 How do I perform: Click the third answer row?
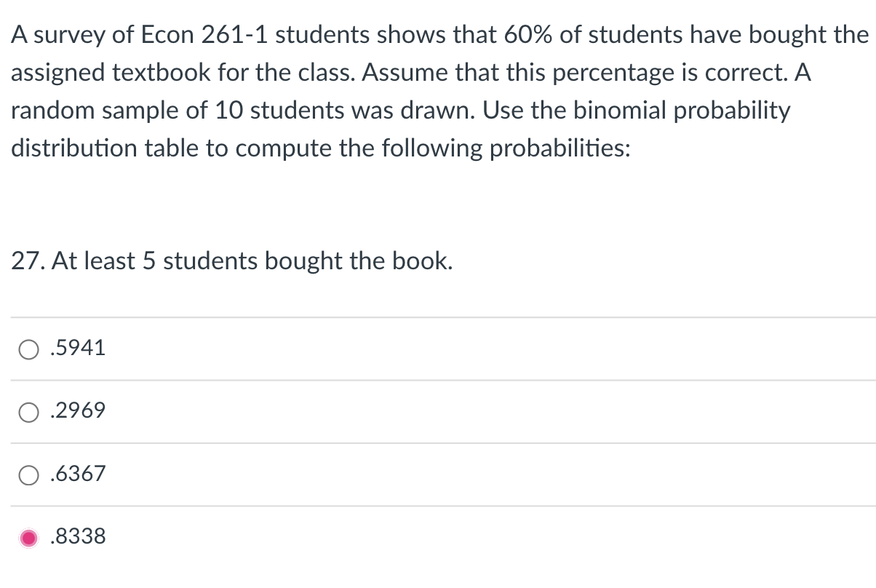[218, 474]
